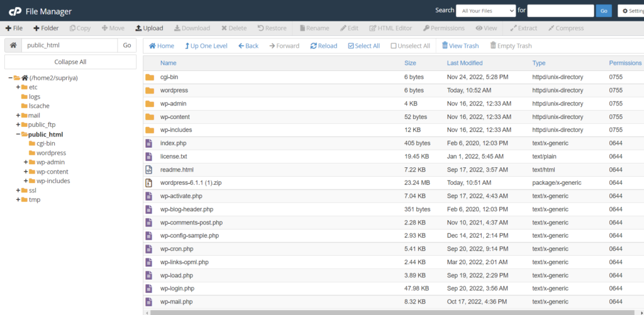Click the blue Go search button

604,11
